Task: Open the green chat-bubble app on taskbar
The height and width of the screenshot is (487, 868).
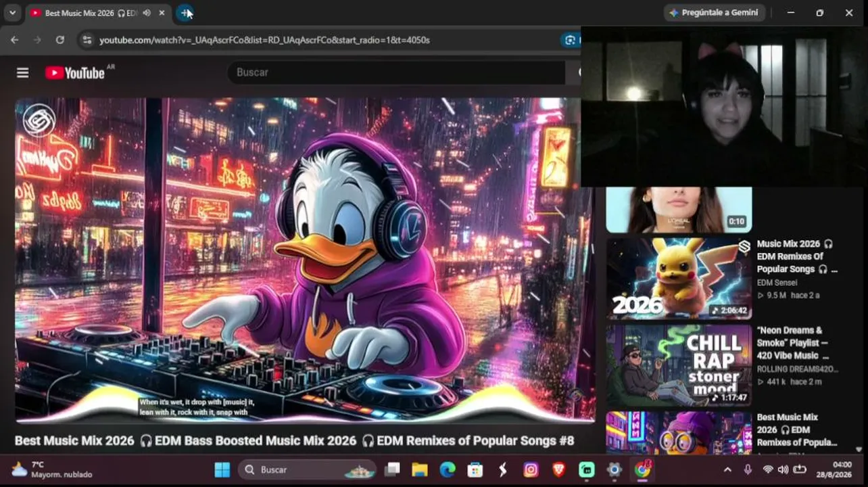Action: coord(586,469)
